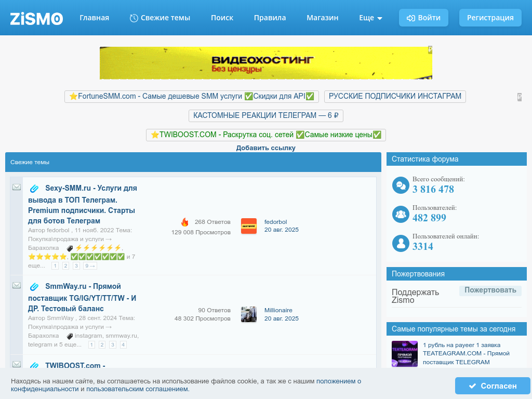The height and width of the screenshot is (399, 532).
Task: Click the users online person icon
Action: [x=401, y=243]
